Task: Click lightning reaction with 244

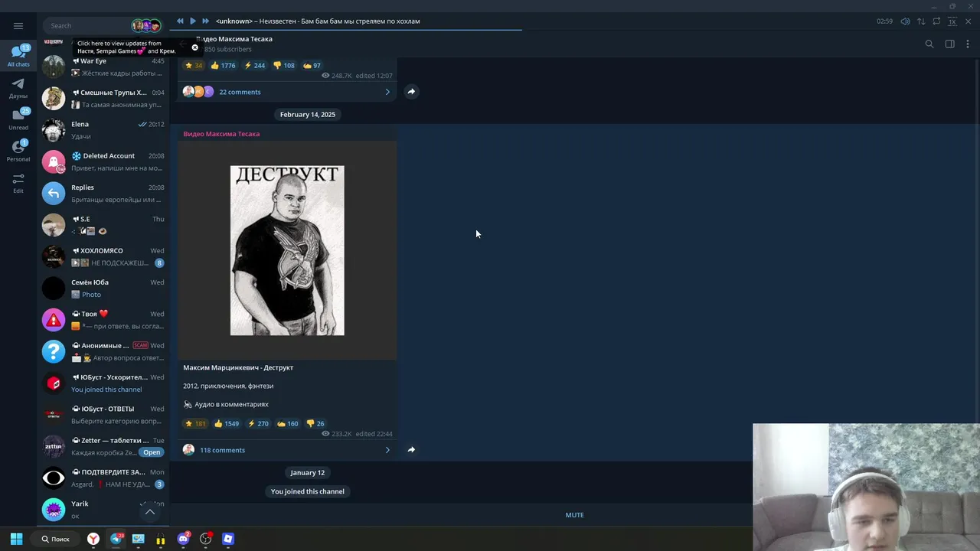Action: point(255,65)
